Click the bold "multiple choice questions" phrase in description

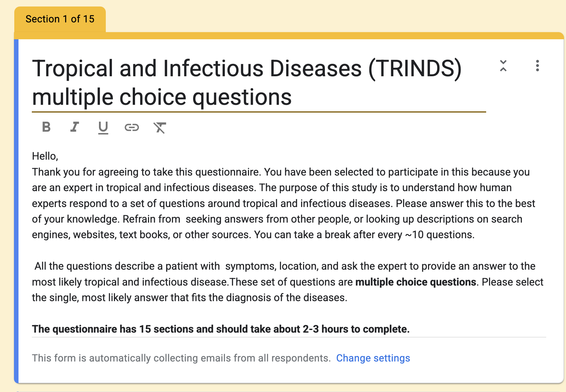415,282
